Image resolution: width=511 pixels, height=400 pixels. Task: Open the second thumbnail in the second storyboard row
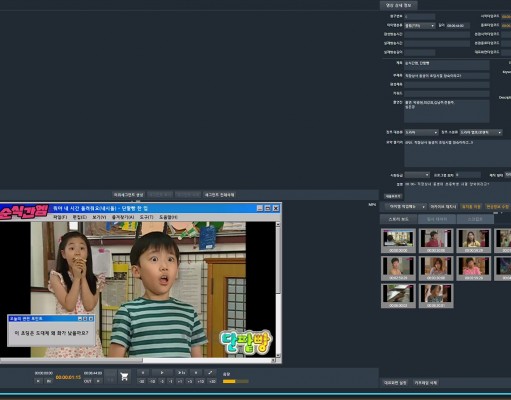coord(436,268)
